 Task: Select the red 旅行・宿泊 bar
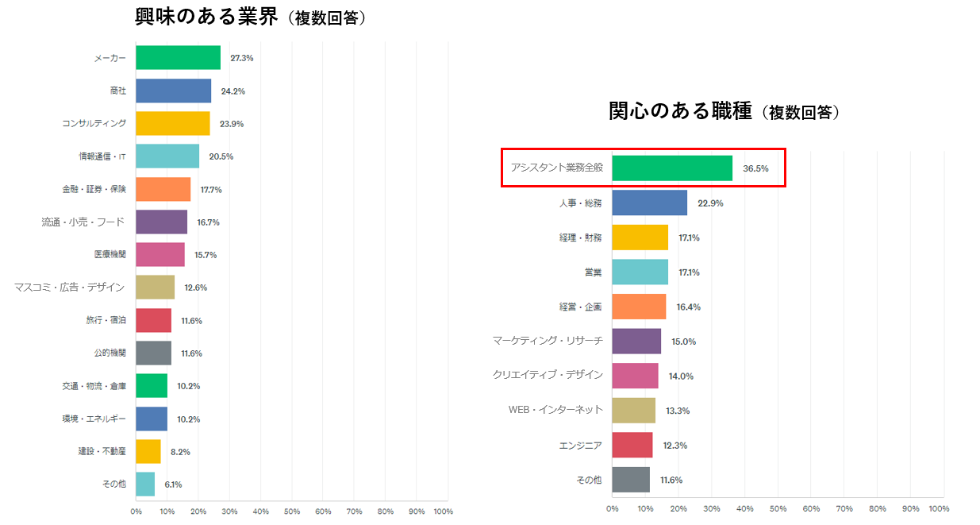[154, 320]
